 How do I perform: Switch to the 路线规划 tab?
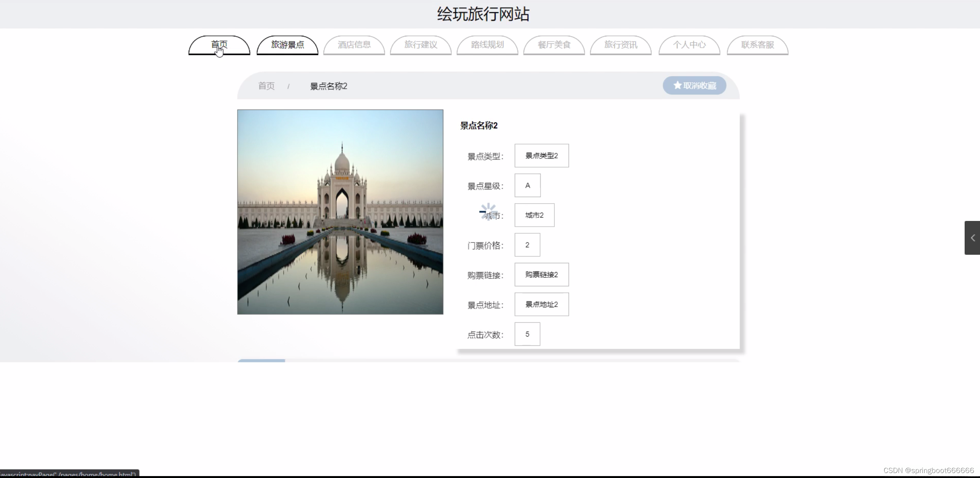488,45
